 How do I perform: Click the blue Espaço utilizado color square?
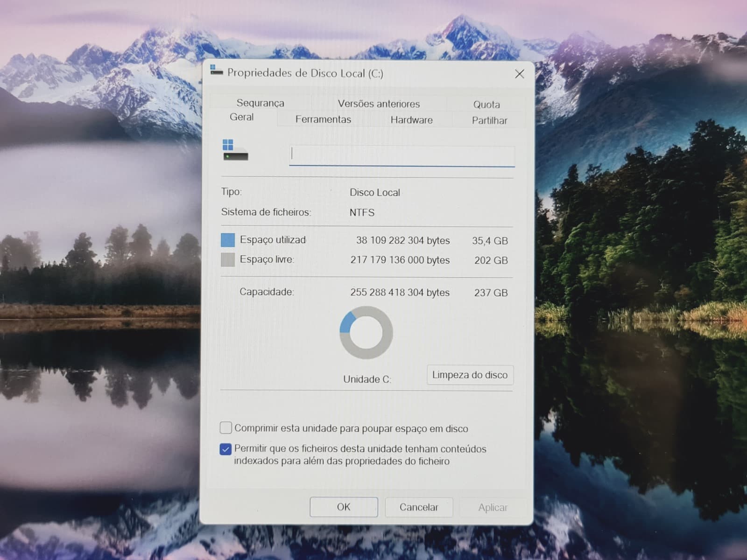[228, 240]
